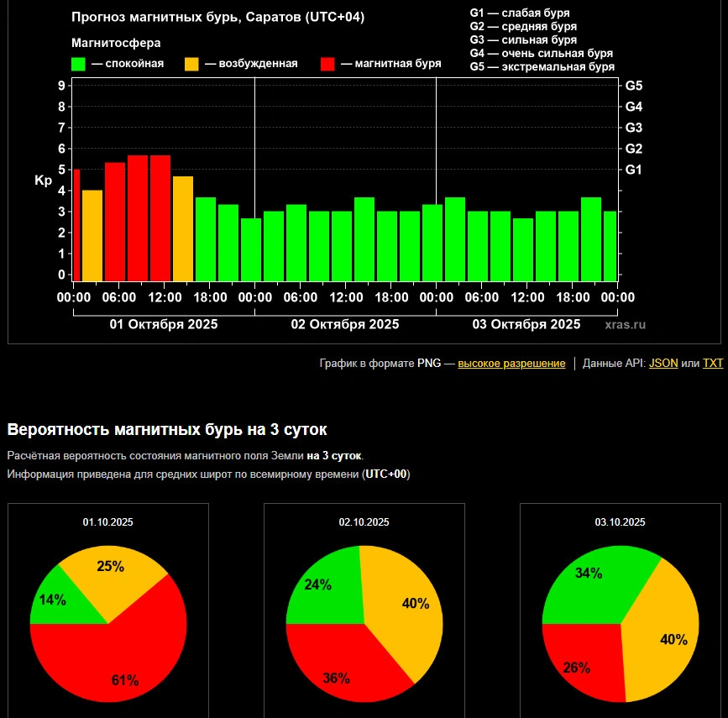The height and width of the screenshot is (718, 728).
Task: Click the «02 Октября 2025» date label
Action: click(x=345, y=324)
